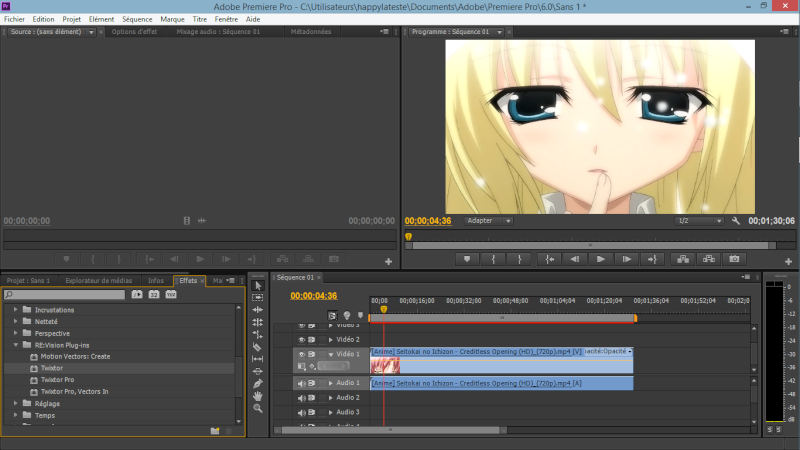Open the Fenêtre menu
The height and width of the screenshot is (450, 800).
(226, 19)
